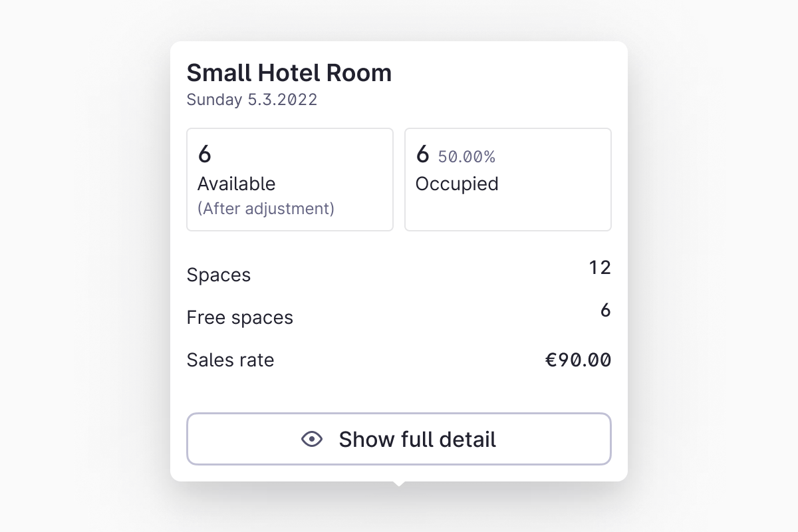Click the Small Hotel Room title

point(289,72)
